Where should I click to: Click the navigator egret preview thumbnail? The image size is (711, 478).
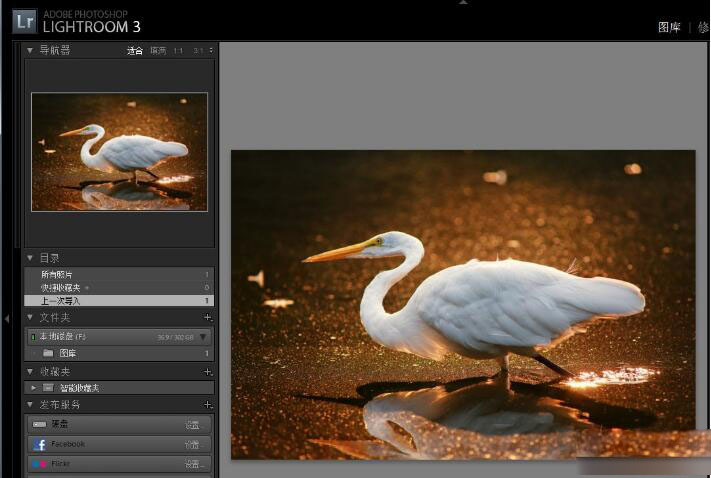pyautogui.click(x=119, y=152)
